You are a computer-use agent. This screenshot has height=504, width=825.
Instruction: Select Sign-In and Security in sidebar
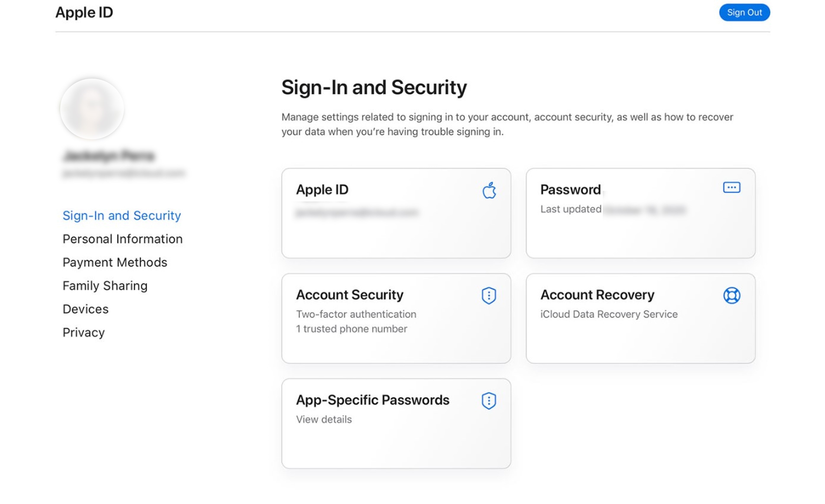coord(122,215)
